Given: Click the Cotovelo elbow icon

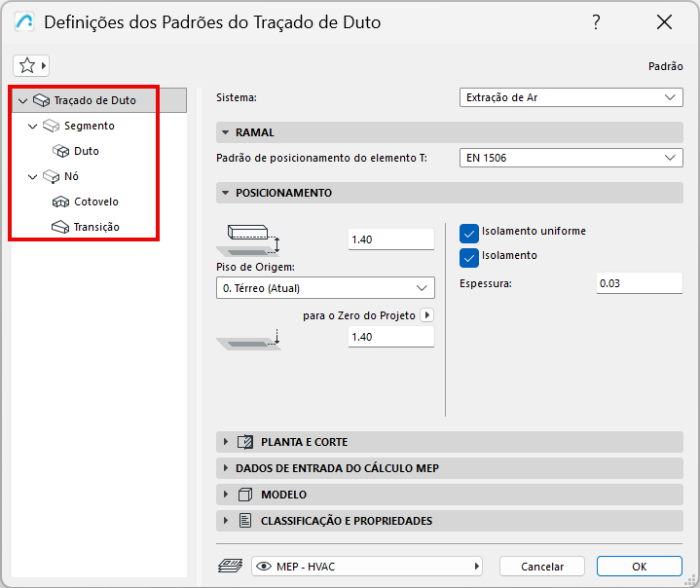Looking at the screenshot, I should (60, 202).
